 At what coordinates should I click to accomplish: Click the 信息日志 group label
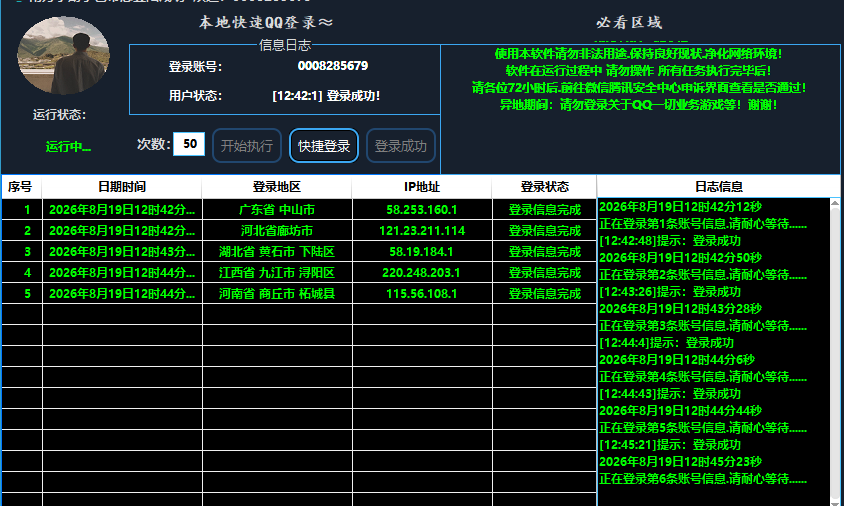point(285,45)
